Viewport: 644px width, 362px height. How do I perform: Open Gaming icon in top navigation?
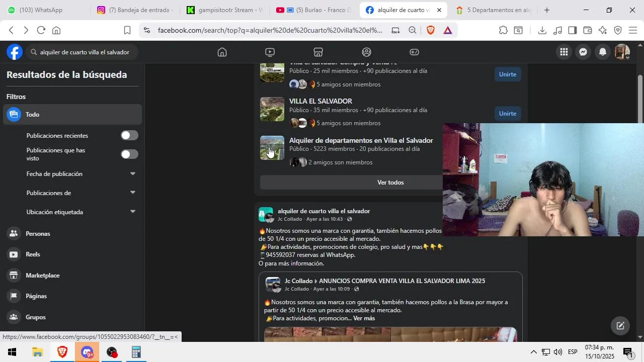[414, 52]
